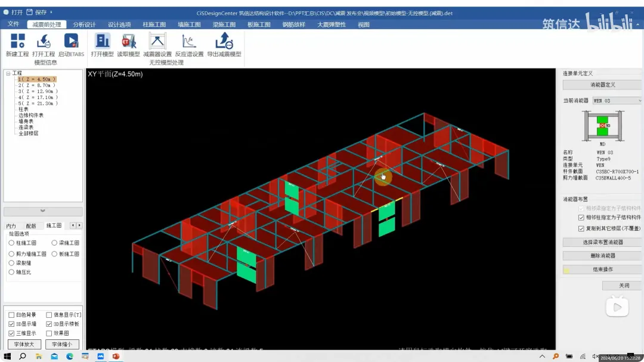
Task: Select the 剪力墙施工图 radio button
Action: tap(11, 254)
